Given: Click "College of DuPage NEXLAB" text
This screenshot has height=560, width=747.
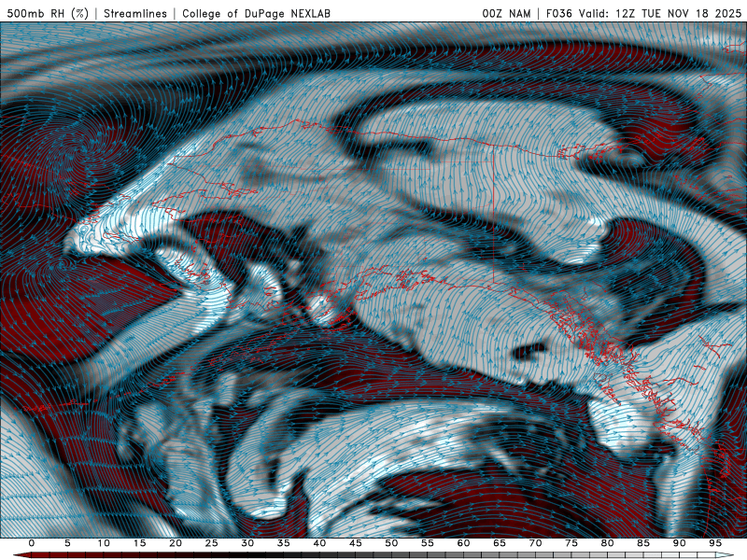Looking at the screenshot, I should pyautogui.click(x=256, y=13).
